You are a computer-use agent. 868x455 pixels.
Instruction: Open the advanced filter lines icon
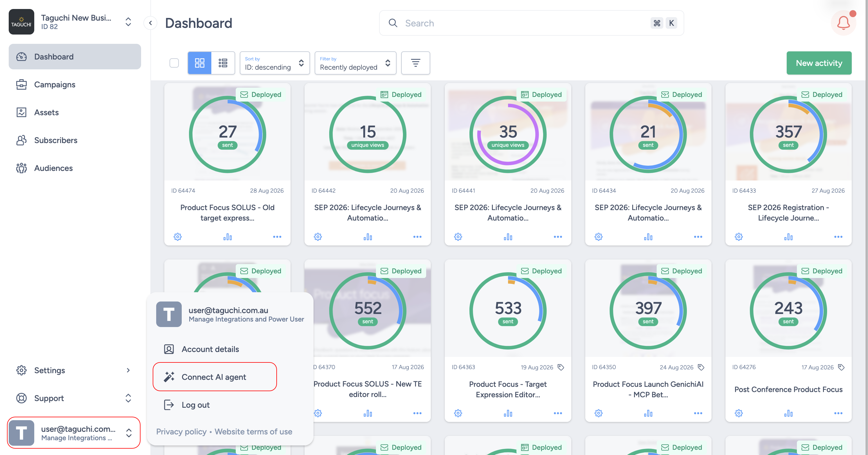415,63
